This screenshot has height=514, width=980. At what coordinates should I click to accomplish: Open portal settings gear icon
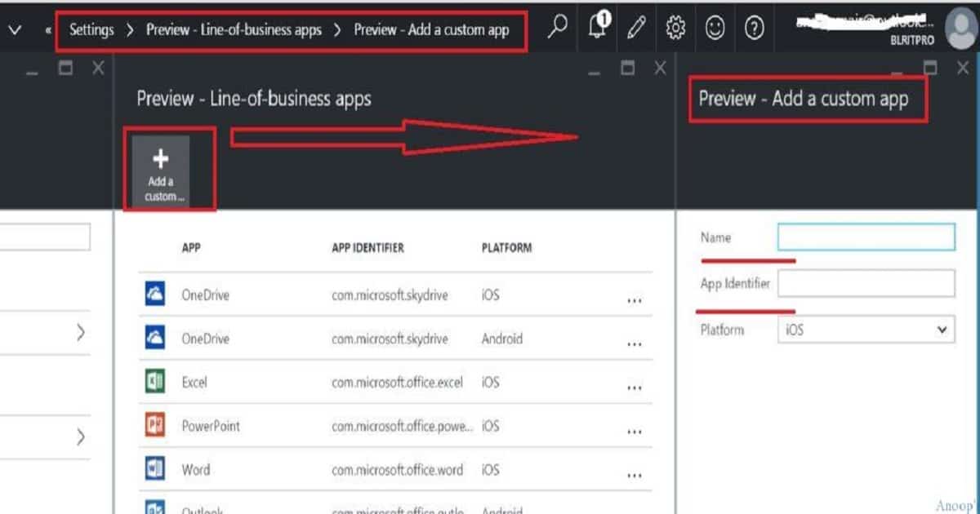pyautogui.click(x=675, y=29)
